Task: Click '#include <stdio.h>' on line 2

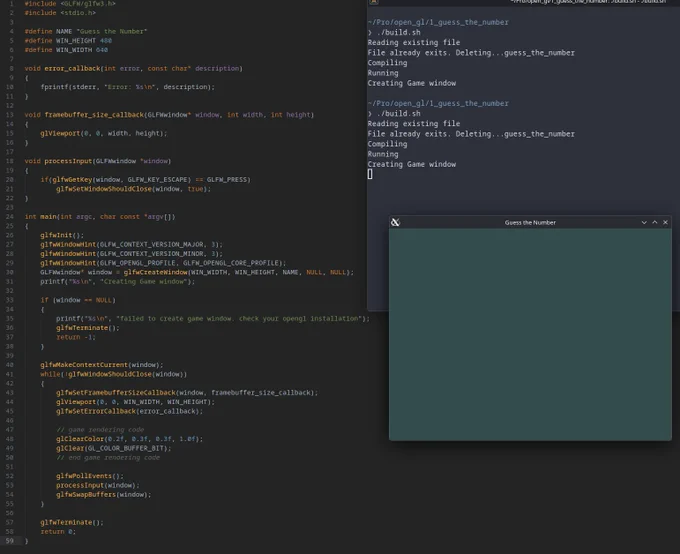Action: pyautogui.click(x=60, y=13)
